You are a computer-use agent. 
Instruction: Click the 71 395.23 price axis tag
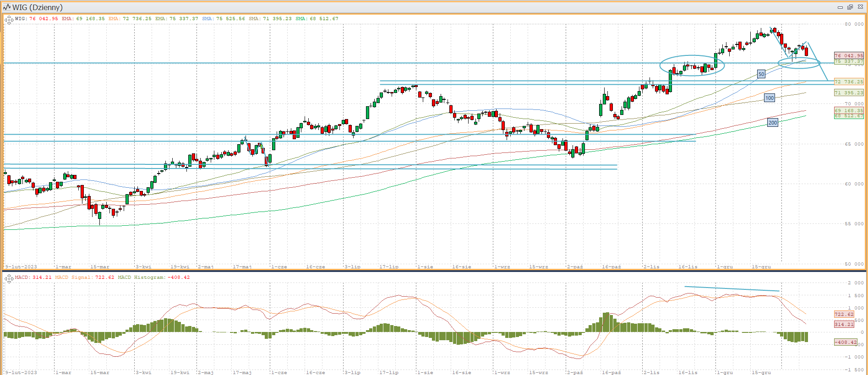[848, 92]
